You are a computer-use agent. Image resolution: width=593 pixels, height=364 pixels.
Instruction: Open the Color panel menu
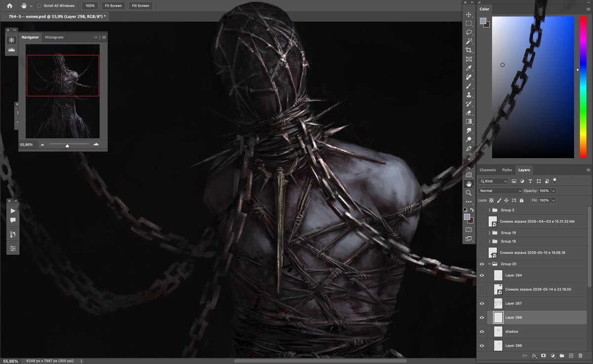click(588, 9)
